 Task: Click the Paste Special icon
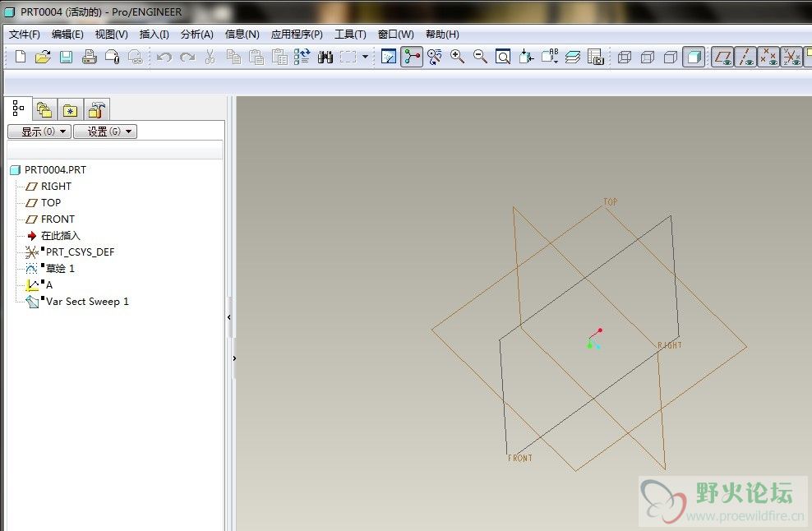coord(279,57)
